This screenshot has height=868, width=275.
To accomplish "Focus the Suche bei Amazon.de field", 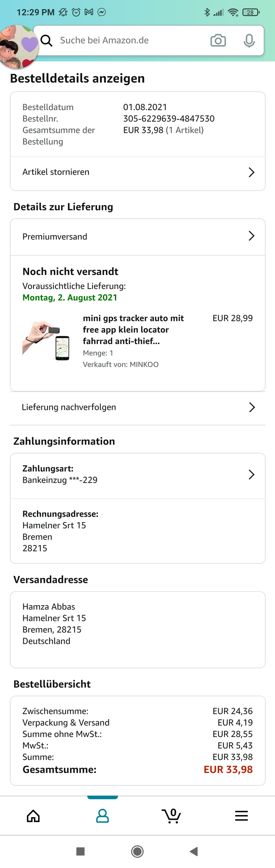I will point(127,41).
